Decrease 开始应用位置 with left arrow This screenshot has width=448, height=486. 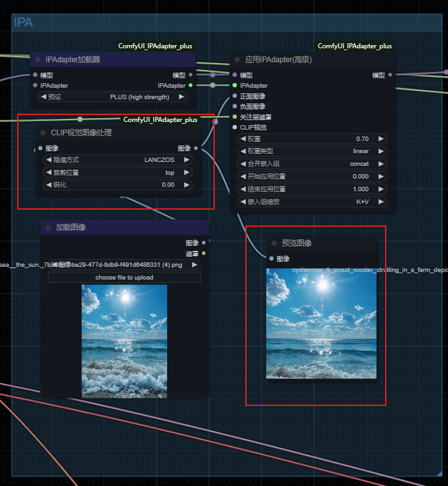point(243,177)
